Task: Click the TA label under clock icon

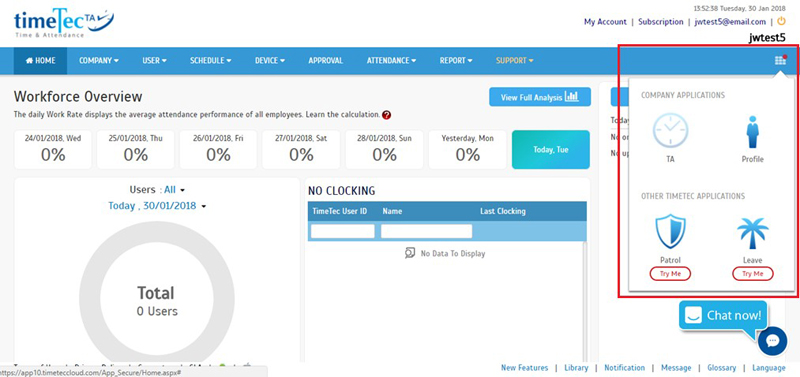Action: coord(670,159)
